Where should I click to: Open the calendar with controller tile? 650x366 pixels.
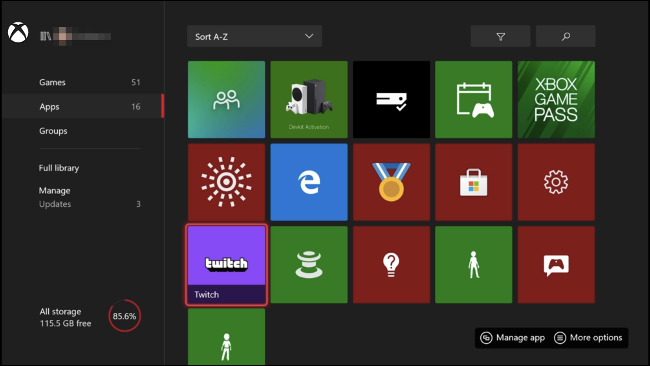pos(473,99)
